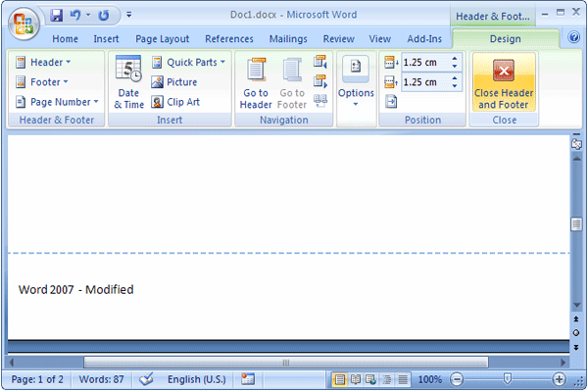Open word count from Words: 87
Image resolution: width=588 pixels, height=392 pixels.
(101, 379)
